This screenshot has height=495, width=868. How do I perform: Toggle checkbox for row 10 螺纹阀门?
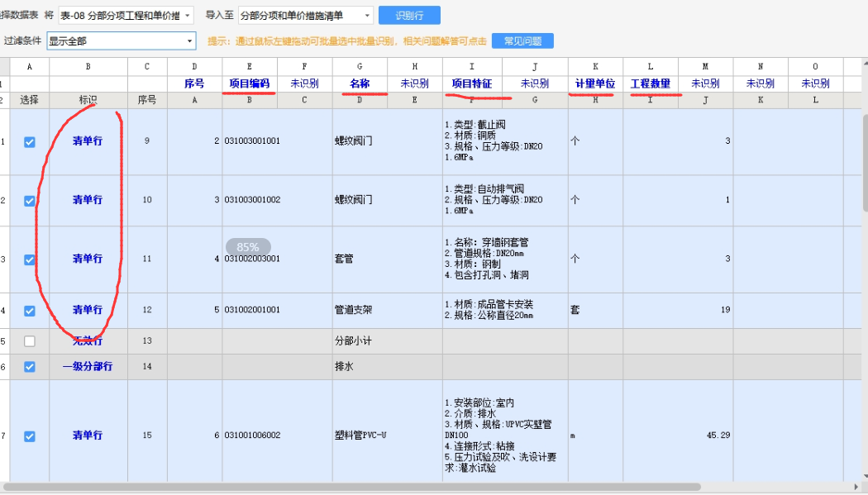[x=29, y=201]
